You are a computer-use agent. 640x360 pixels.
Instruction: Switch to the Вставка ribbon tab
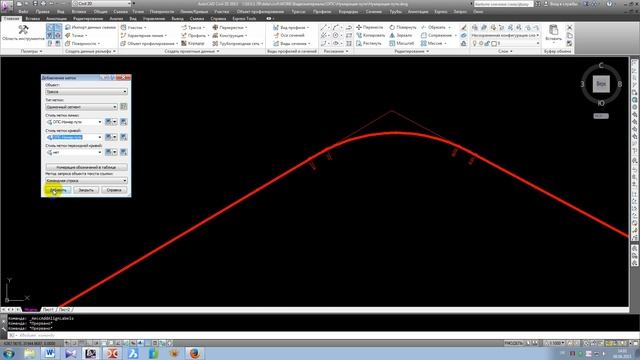click(x=33, y=19)
